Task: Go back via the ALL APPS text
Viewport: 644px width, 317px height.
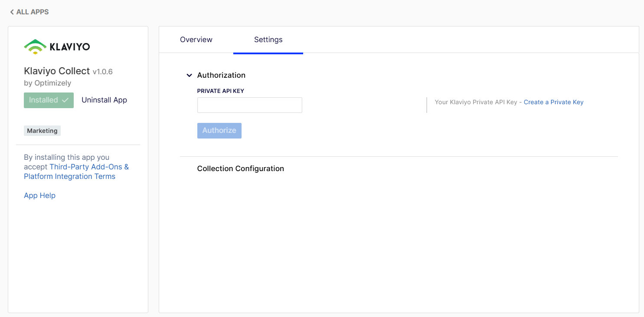Action: pyautogui.click(x=33, y=12)
